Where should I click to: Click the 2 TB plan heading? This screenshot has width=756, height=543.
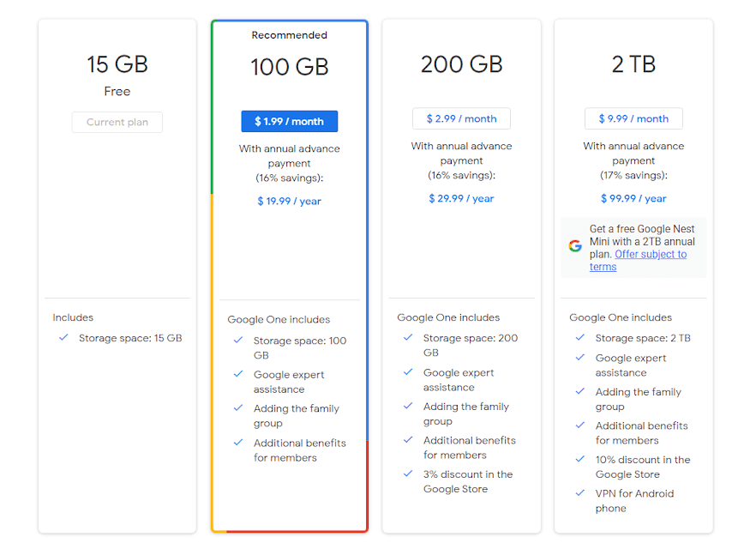(x=633, y=64)
